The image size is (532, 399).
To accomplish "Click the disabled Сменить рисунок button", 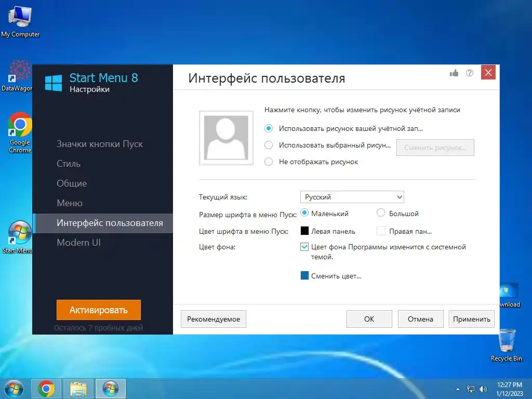I will point(435,148).
